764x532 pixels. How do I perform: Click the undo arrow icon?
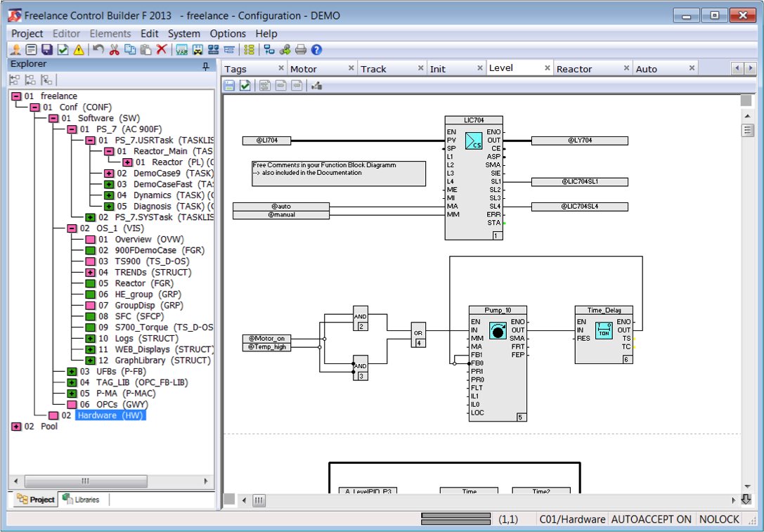(x=98, y=50)
